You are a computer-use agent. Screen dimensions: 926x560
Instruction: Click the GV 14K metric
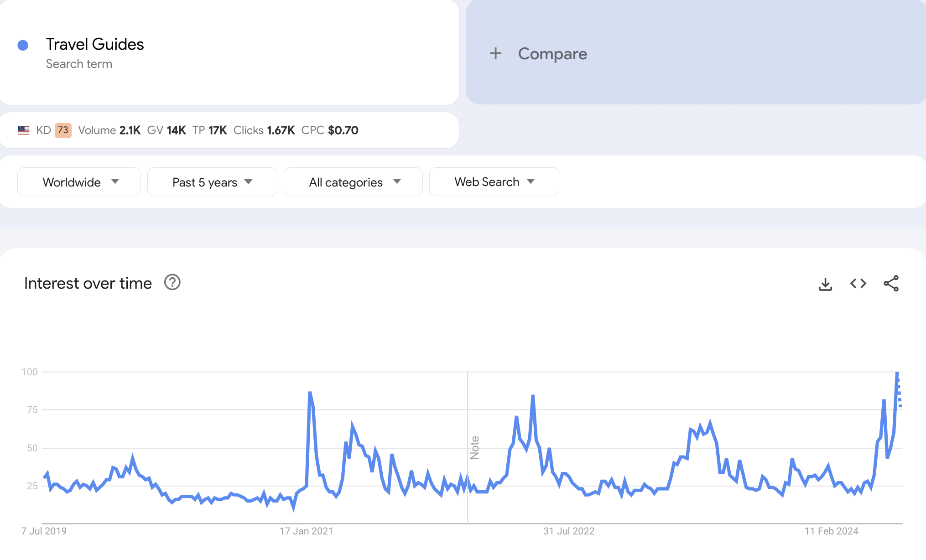166,130
